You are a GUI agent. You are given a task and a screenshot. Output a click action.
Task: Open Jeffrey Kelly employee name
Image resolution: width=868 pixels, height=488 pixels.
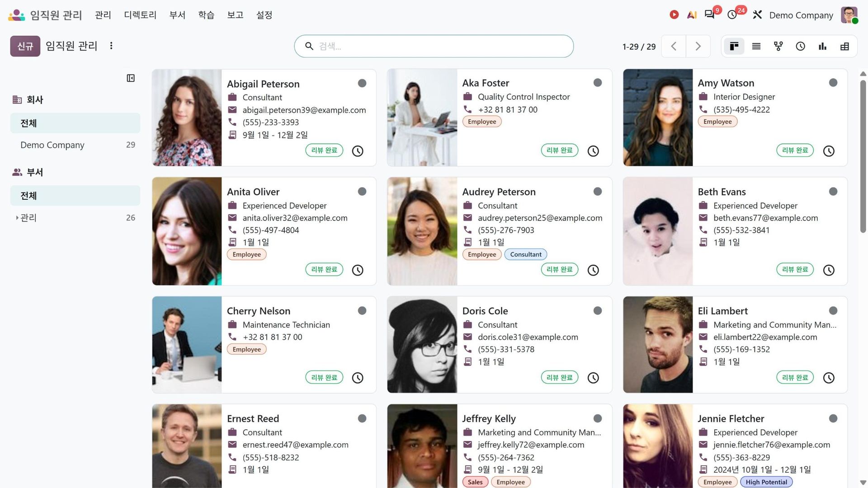(489, 419)
